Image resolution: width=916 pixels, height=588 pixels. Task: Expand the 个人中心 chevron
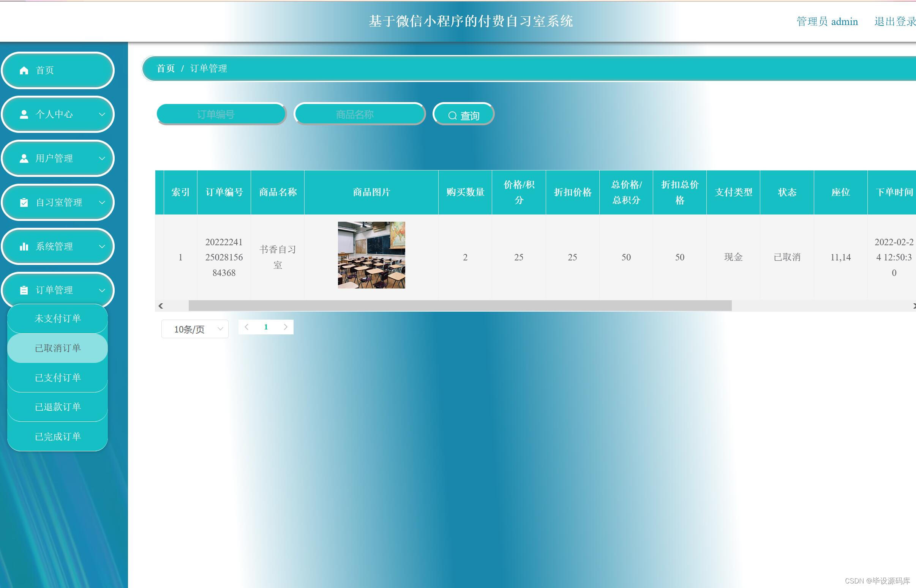pyautogui.click(x=102, y=114)
